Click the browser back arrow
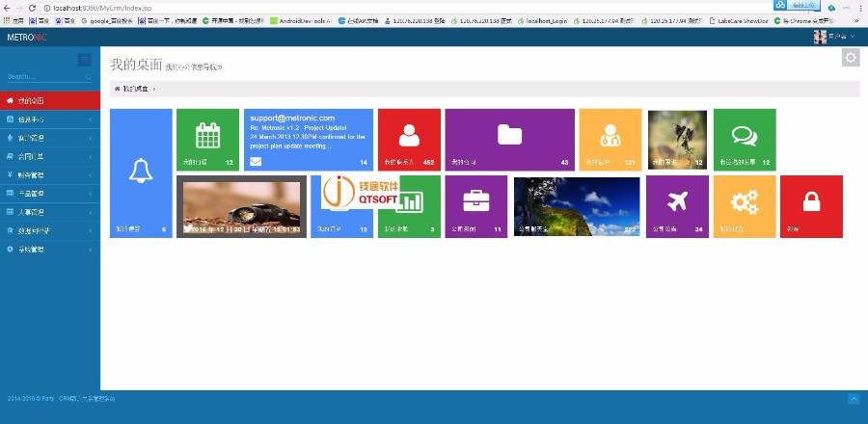The width and height of the screenshot is (868, 424). [7, 8]
